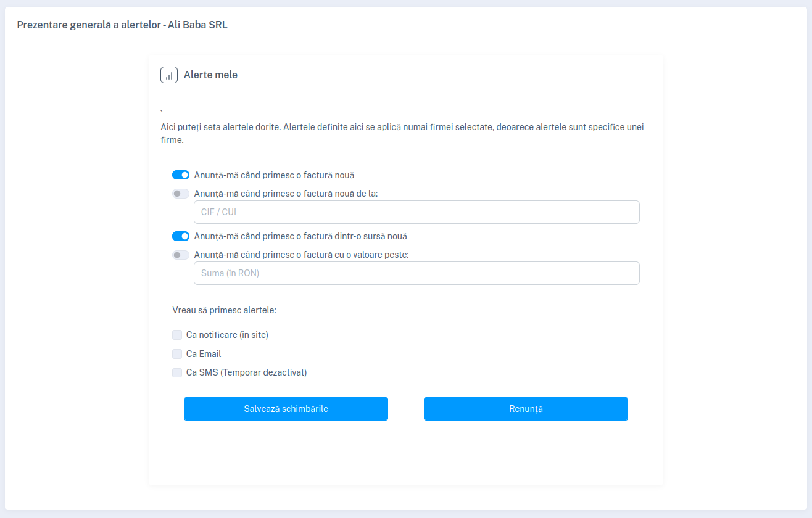This screenshot has width=812, height=518.
Task: Enable toggle for invoice value threshold alert
Action: (x=181, y=255)
